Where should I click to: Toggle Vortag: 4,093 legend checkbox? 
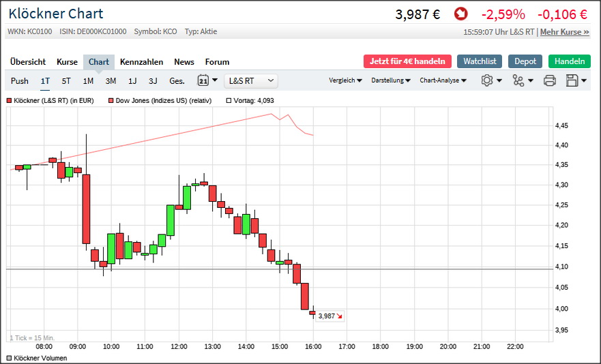[x=229, y=101]
